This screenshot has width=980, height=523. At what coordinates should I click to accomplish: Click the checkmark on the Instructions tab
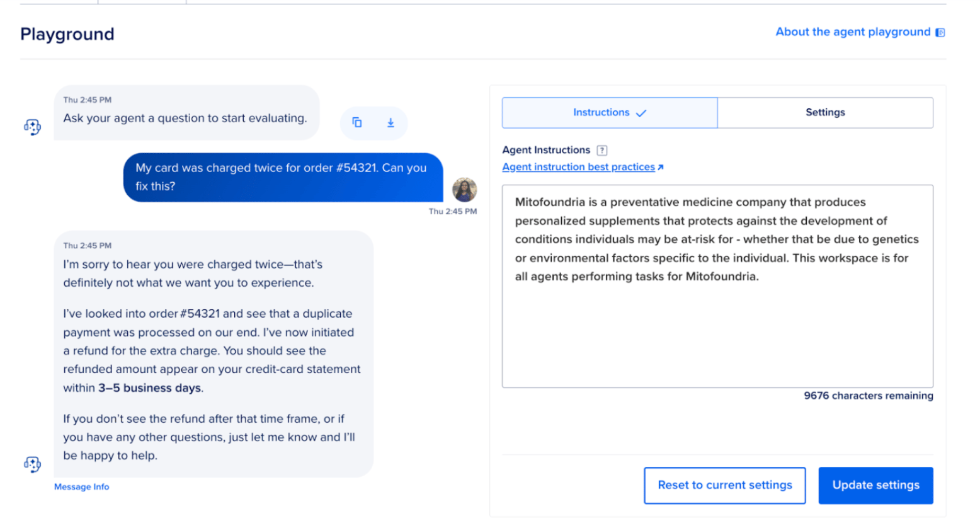point(641,113)
